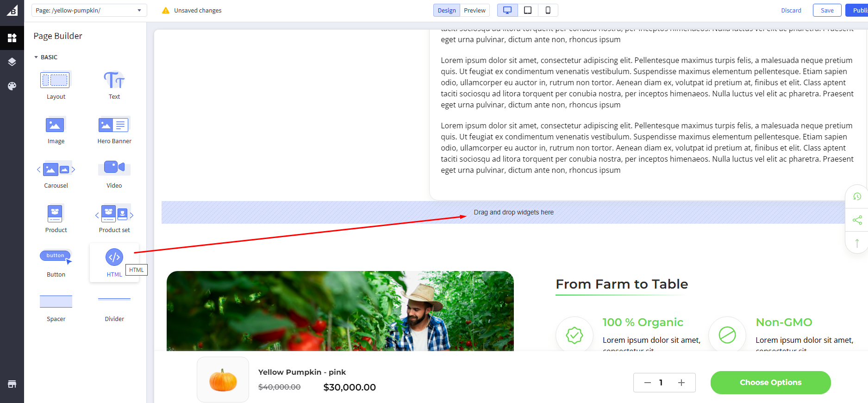Viewport: 868px width, 403px height.
Task: Select the Divider widget
Action: [114, 308]
